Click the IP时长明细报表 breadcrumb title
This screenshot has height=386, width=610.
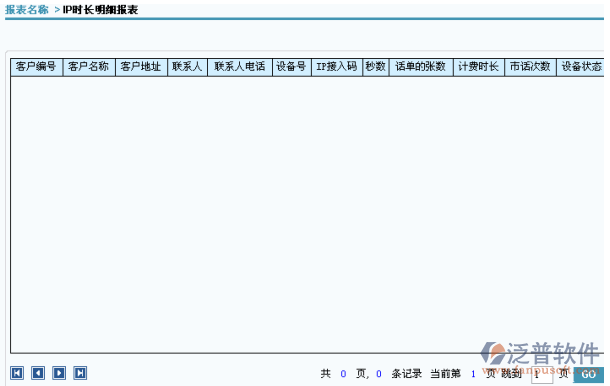point(100,10)
